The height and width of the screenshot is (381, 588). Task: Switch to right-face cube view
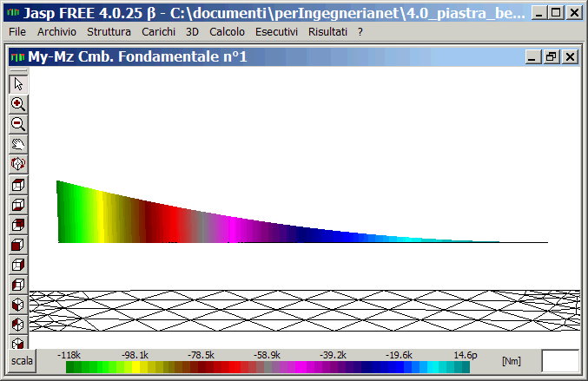pos(18,265)
